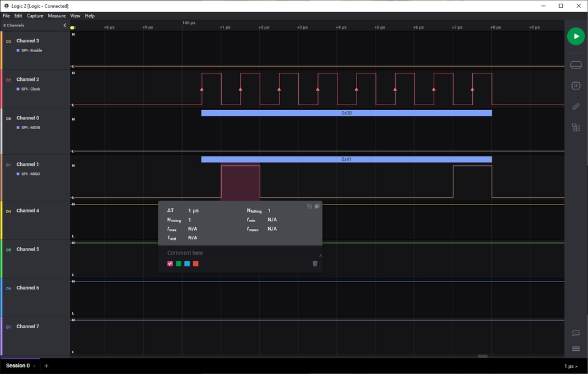Viewport: 588px width, 374px height.
Task: Choose the red measurement color swatch
Action: click(x=195, y=264)
